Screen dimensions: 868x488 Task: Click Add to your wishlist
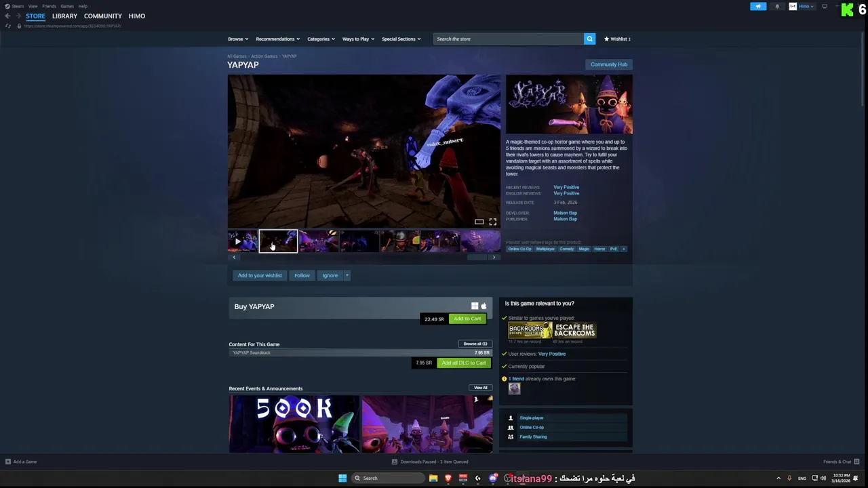click(x=260, y=275)
